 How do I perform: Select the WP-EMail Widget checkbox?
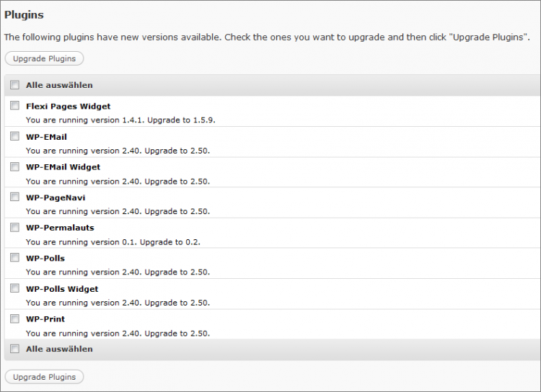pyautogui.click(x=14, y=166)
